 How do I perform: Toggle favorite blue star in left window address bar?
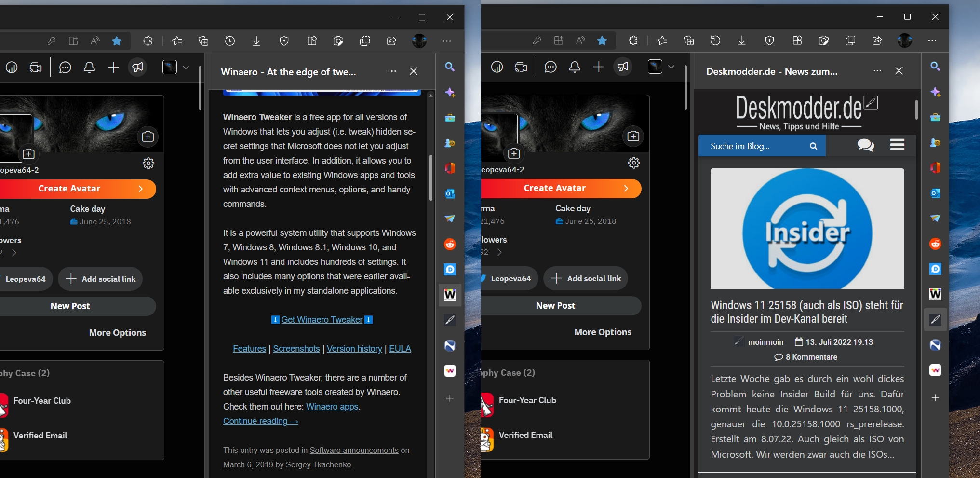[117, 41]
